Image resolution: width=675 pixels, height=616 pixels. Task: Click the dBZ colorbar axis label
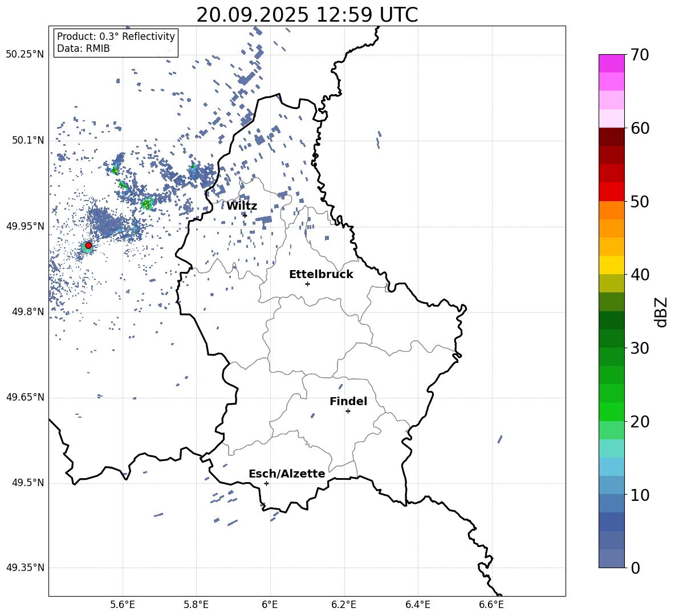point(661,312)
